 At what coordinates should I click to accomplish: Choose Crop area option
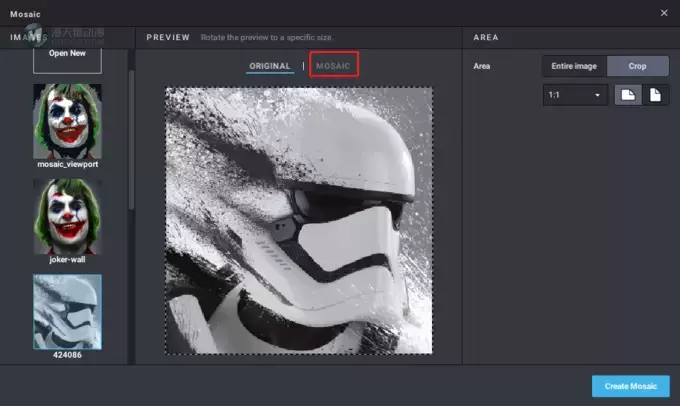[x=638, y=66]
